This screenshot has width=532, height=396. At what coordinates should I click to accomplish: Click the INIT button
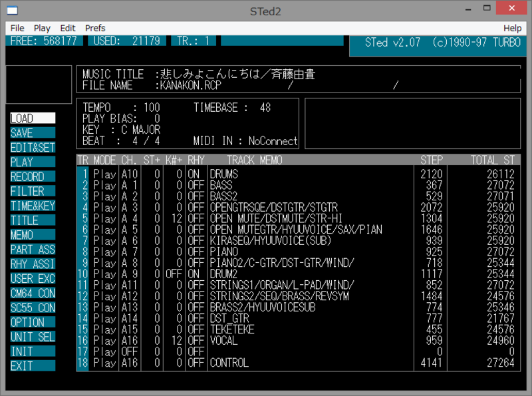(33, 351)
